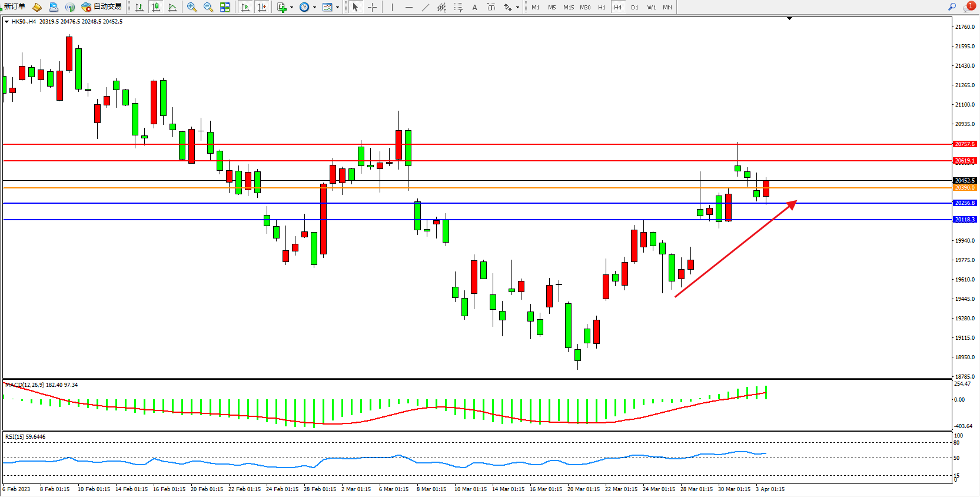The width and height of the screenshot is (980, 497).
Task: Open the periodicity clock dropdown arrow
Action: (314, 8)
